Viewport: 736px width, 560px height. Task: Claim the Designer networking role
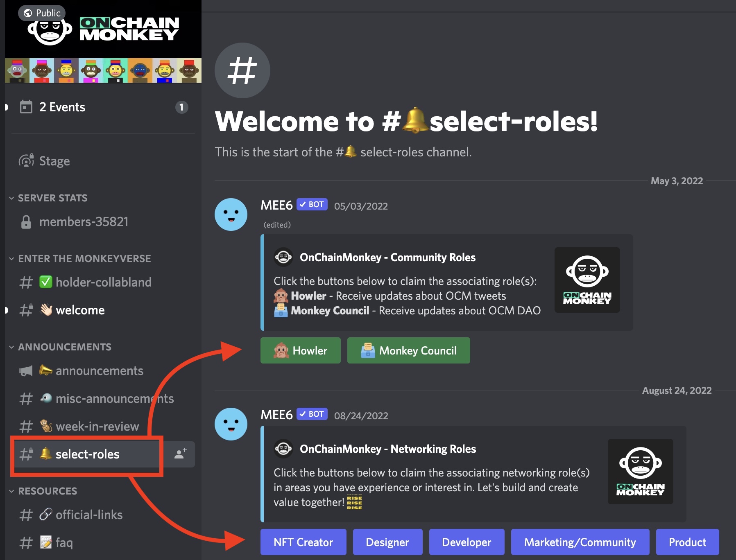click(x=388, y=542)
